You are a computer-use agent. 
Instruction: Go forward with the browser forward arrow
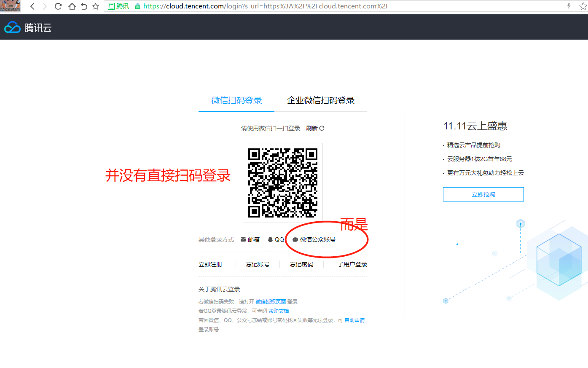[45, 6]
